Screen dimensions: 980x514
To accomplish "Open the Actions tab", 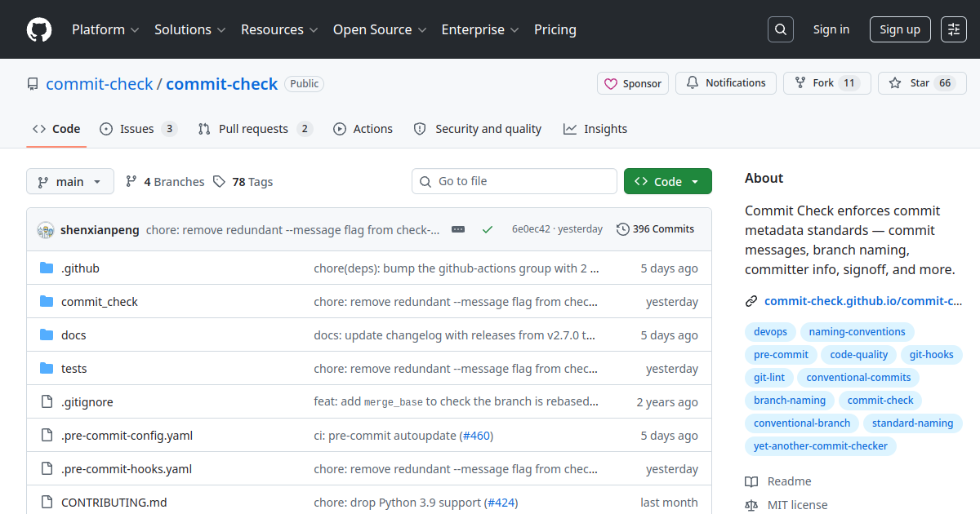I will click(363, 129).
